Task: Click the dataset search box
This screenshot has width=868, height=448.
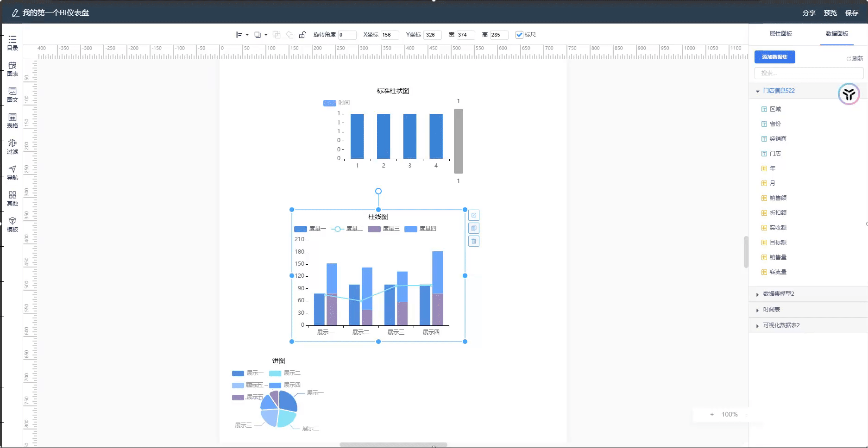Action: [809, 73]
